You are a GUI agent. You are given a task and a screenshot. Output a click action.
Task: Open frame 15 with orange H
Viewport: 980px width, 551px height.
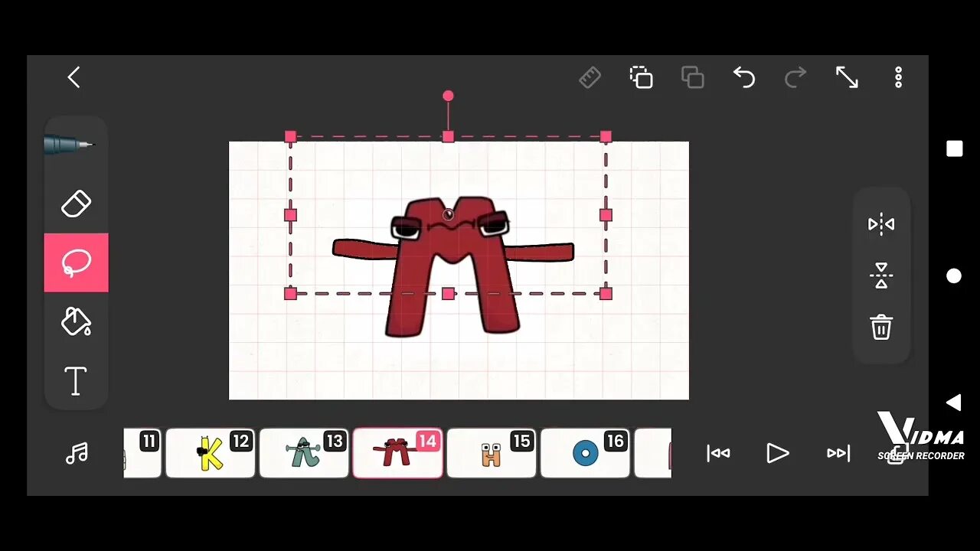click(x=492, y=453)
